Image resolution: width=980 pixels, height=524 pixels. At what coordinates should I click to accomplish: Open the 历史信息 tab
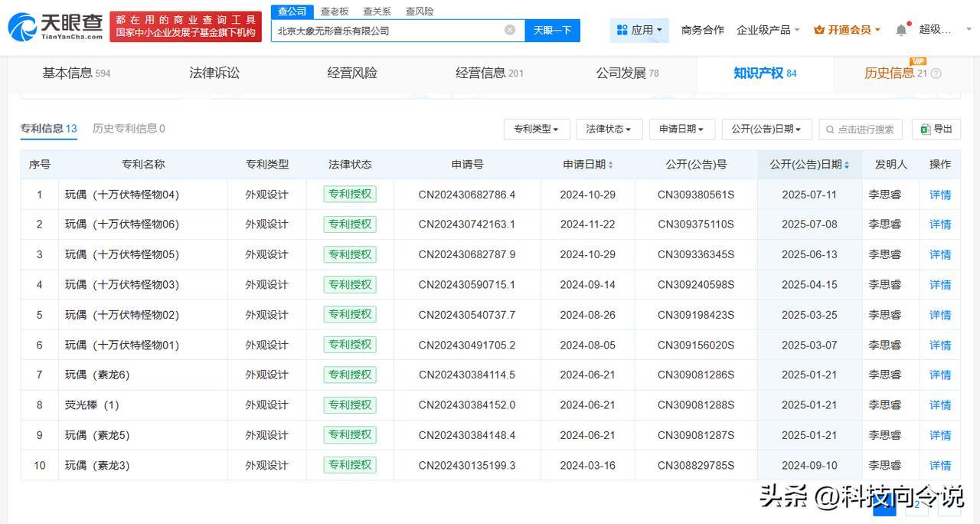coord(896,74)
